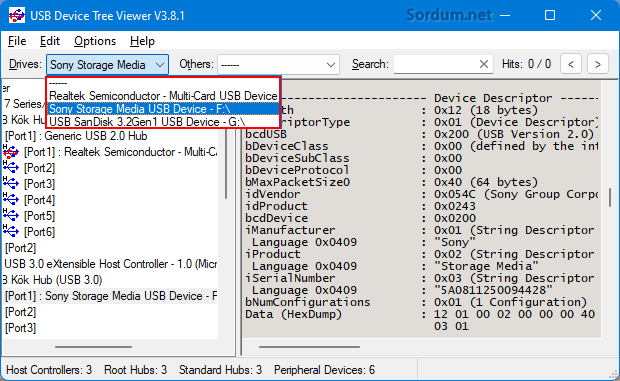Screen dimensions: 620x381
Task: Click the USB Device Tree Viewer app icon
Action: pos(17,15)
